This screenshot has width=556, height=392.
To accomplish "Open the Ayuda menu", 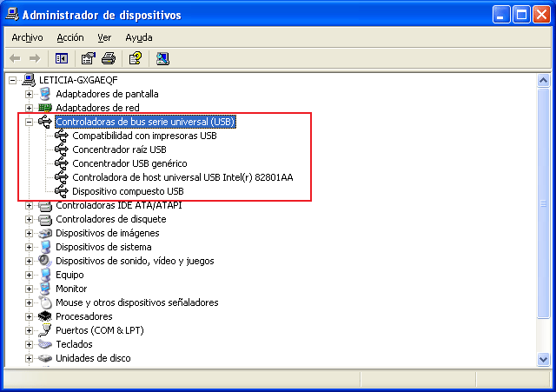I will [139, 37].
